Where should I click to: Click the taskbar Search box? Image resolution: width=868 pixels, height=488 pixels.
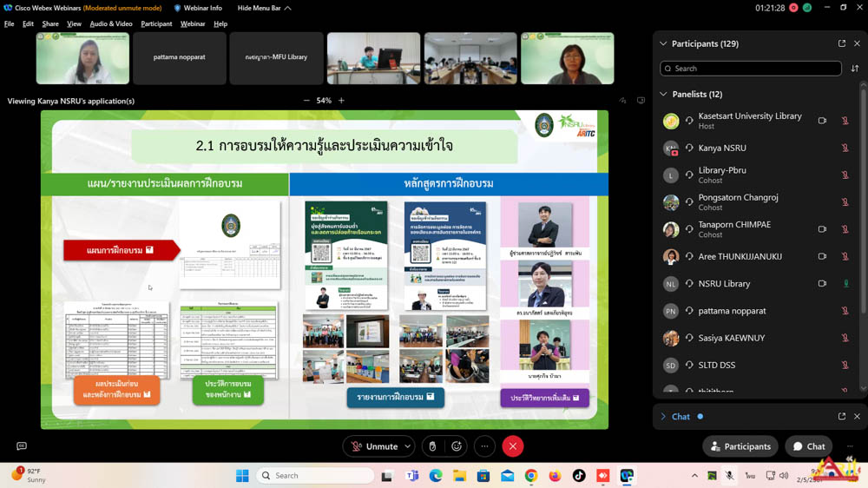tap(315, 475)
